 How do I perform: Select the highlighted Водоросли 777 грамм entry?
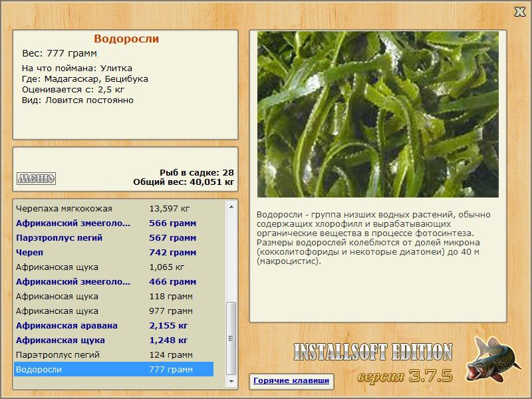pos(114,369)
